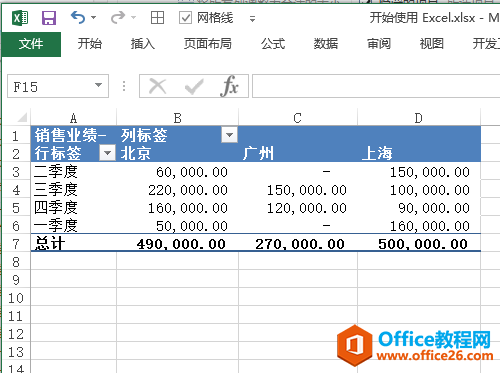Viewport: 500px width, 373px height.
Task: Click inside the formula bar
Action: 376,86
